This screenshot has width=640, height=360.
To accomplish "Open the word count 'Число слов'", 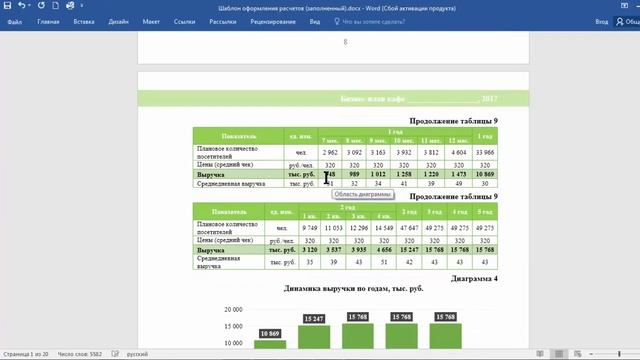I will [x=80, y=354].
